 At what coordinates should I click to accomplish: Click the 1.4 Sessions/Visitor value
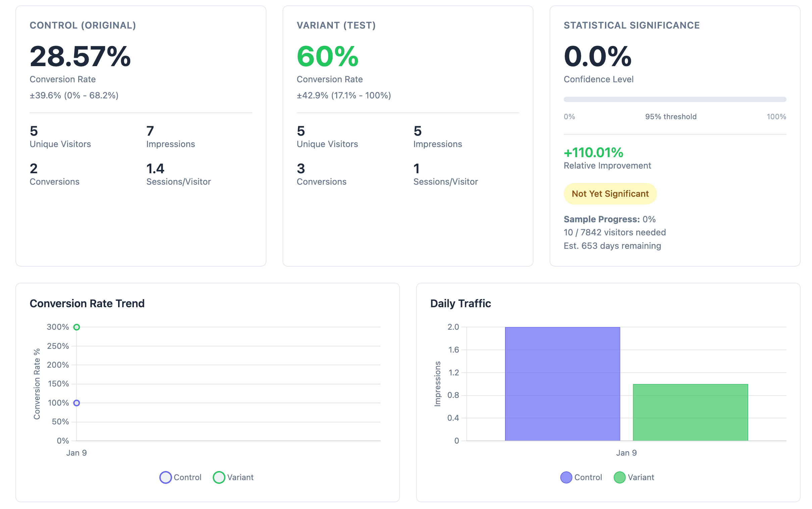[155, 169]
